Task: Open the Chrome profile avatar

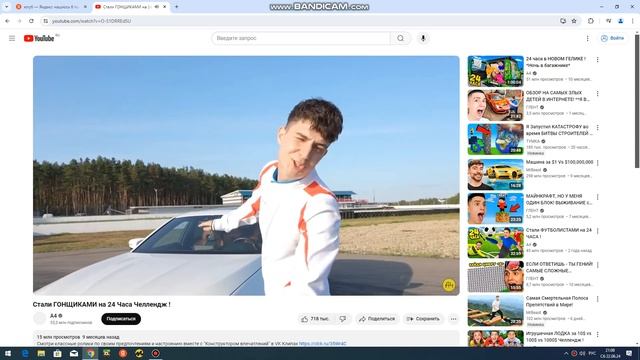Action: [621, 21]
